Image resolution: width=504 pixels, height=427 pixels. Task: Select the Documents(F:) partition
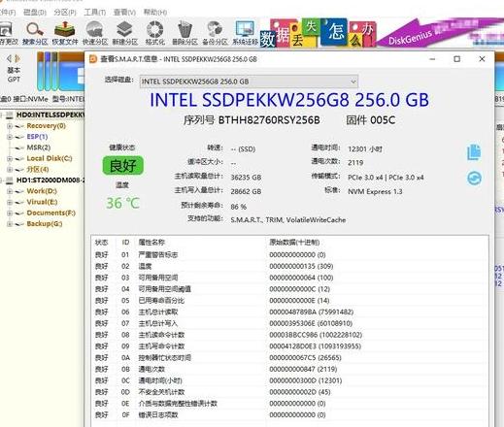pos(50,213)
